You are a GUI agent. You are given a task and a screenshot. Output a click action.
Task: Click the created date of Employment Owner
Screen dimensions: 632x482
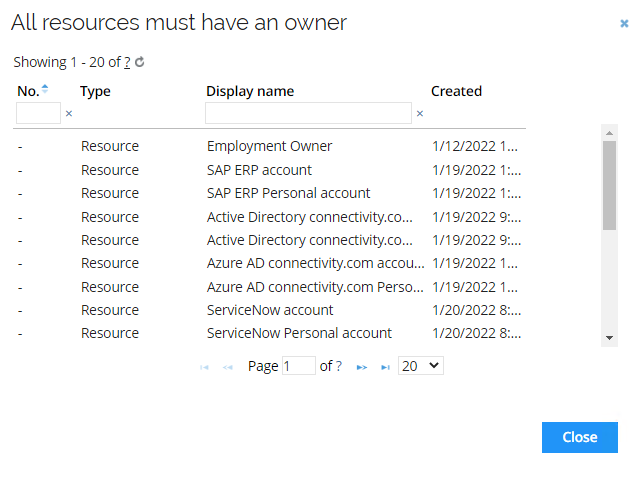coord(475,146)
